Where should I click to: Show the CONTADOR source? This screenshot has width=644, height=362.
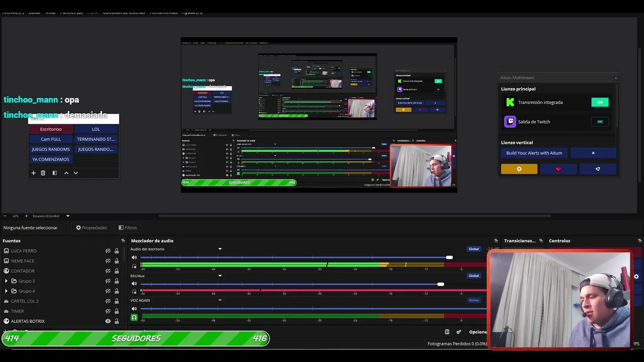pos(108,271)
